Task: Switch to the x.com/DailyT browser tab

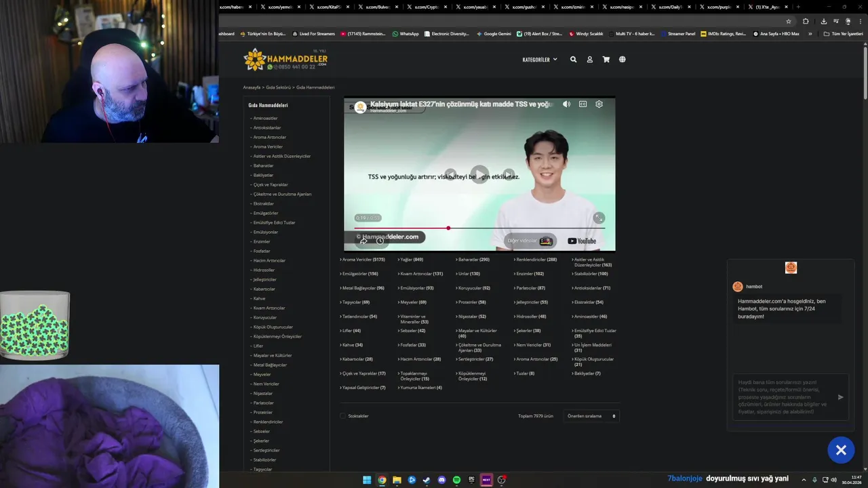Action: pos(671,7)
